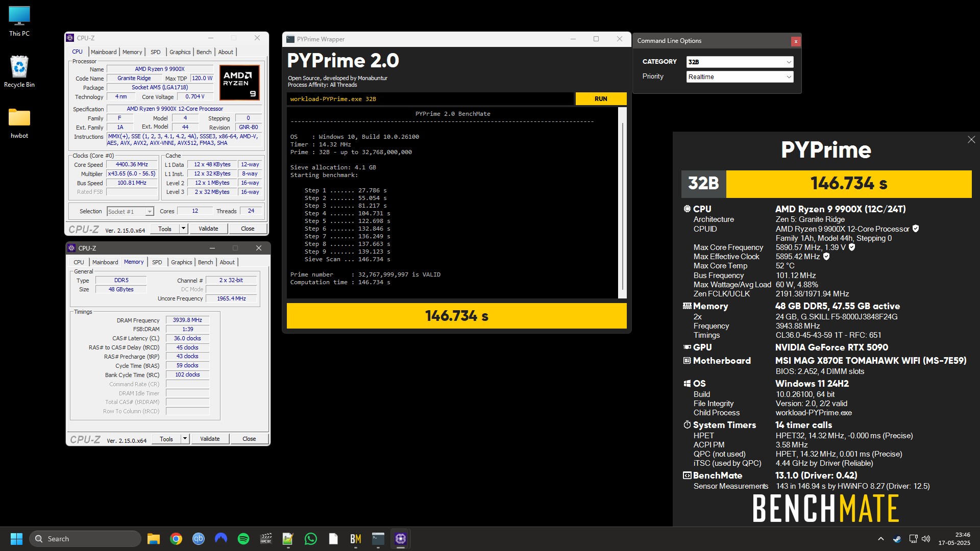Image resolution: width=980 pixels, height=551 pixels.
Task: Click RUN button in PYPrime Wrapper
Action: [601, 99]
